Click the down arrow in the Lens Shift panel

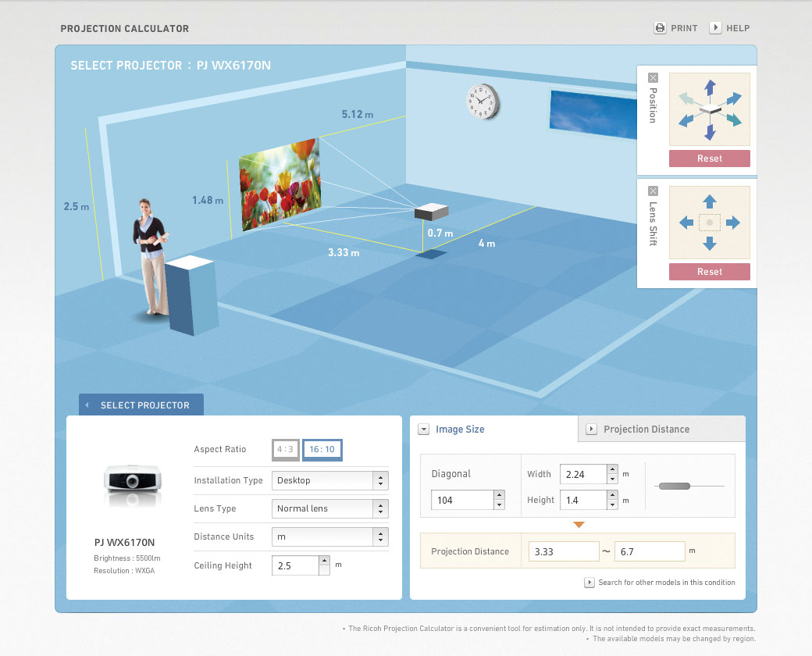[710, 242]
